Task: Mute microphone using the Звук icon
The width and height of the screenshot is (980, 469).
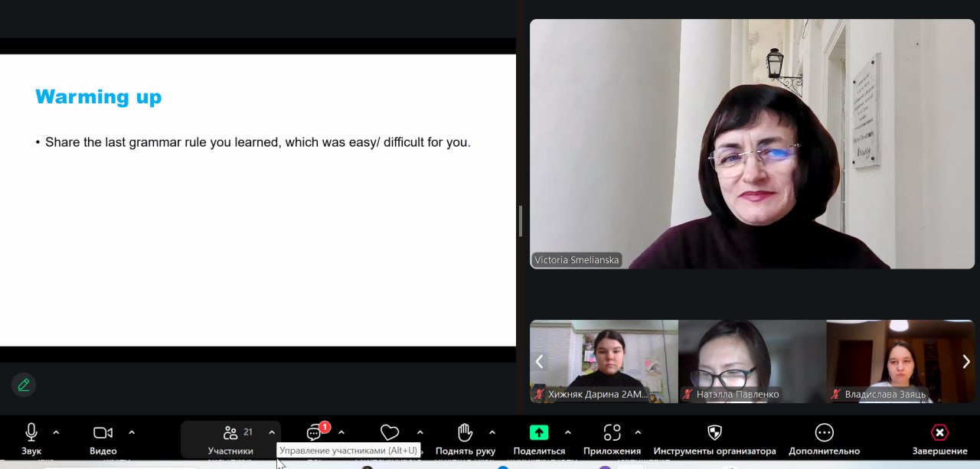Action: coord(31,433)
